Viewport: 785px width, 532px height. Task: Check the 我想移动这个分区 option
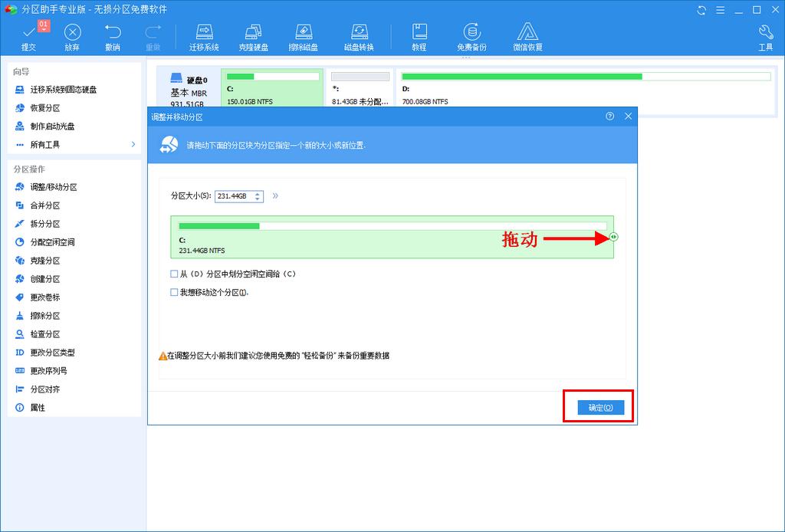click(x=174, y=291)
